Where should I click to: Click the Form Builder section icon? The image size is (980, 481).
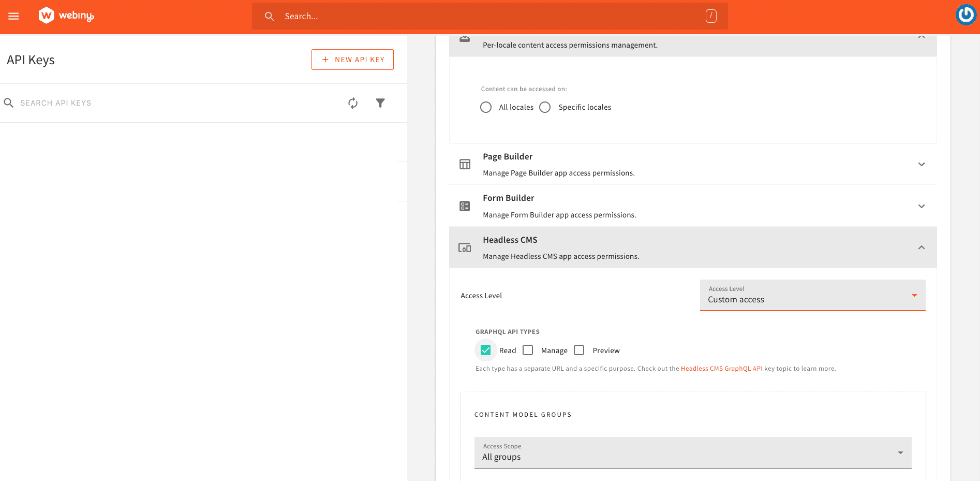[x=465, y=206]
